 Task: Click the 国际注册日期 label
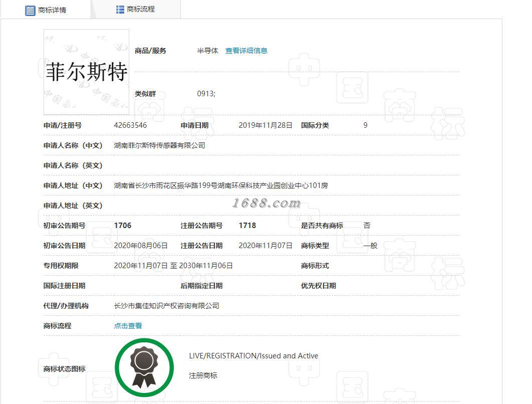[64, 286]
